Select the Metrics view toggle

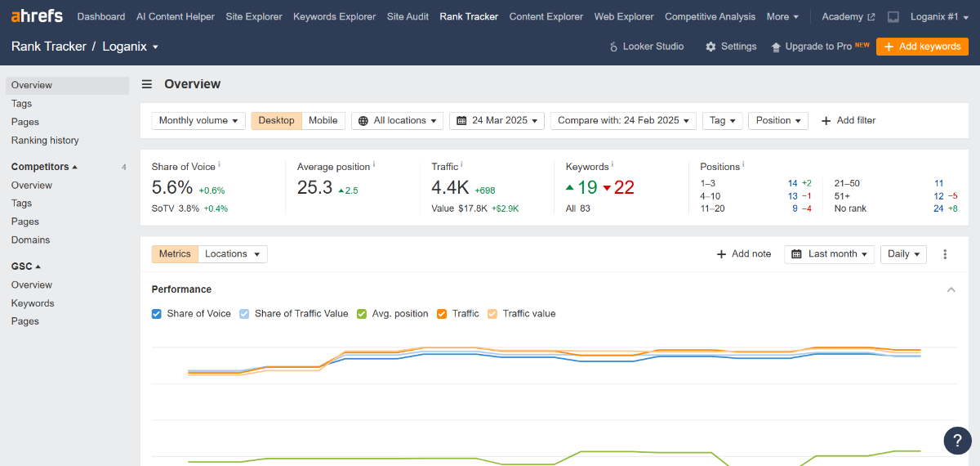point(175,254)
